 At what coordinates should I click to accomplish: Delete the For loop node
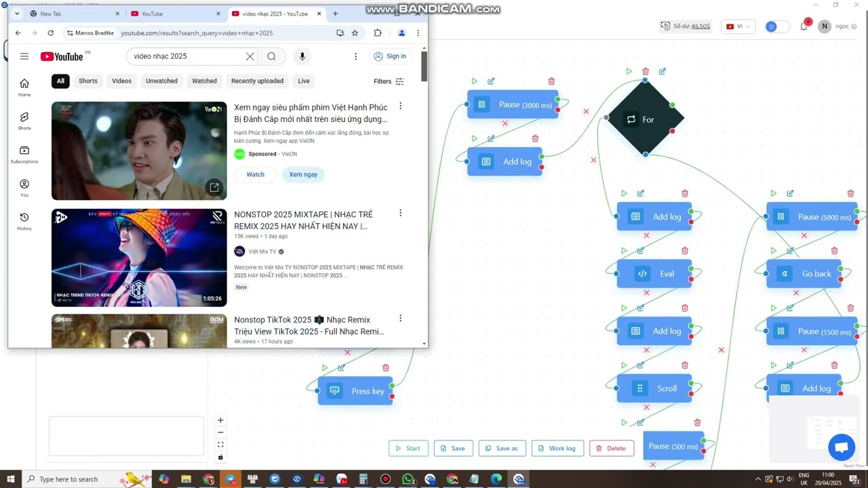point(646,71)
